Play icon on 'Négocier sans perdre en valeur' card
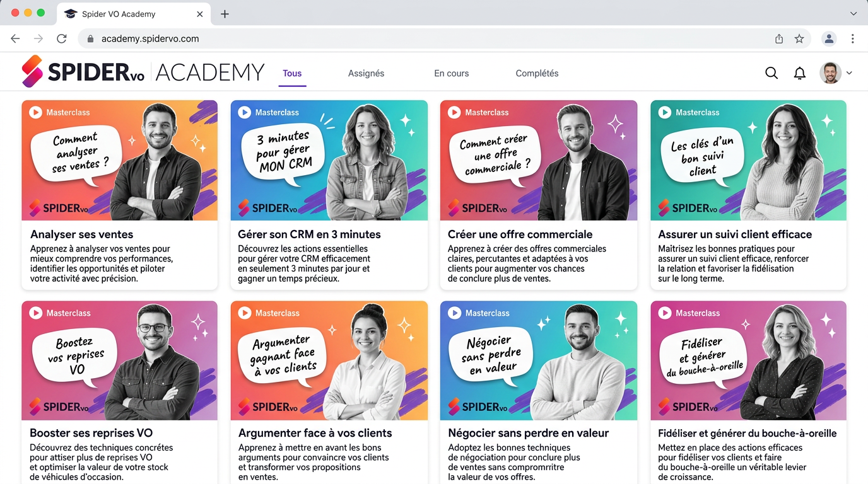This screenshot has height=484, width=868. (454, 313)
